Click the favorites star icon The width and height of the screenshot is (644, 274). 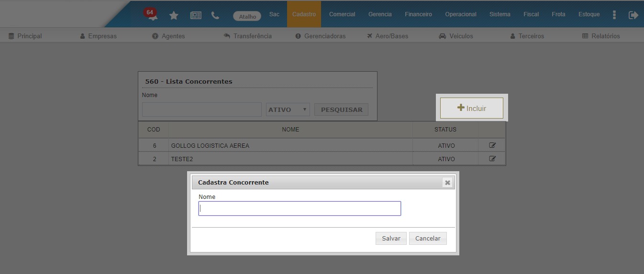click(x=174, y=15)
